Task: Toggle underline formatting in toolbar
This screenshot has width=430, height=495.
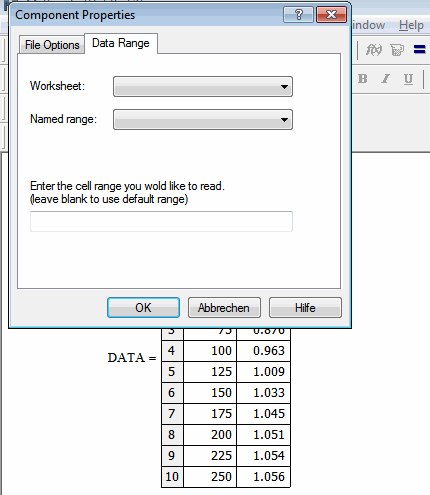Action: point(408,79)
